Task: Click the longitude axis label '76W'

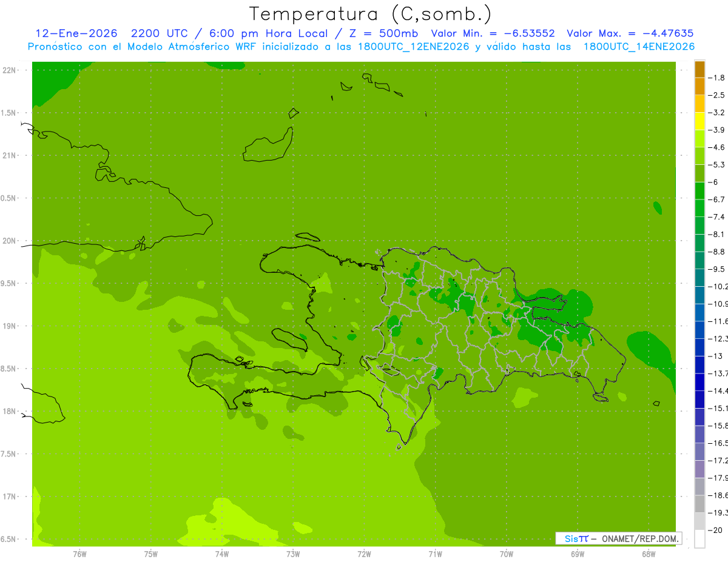Action: tap(80, 554)
